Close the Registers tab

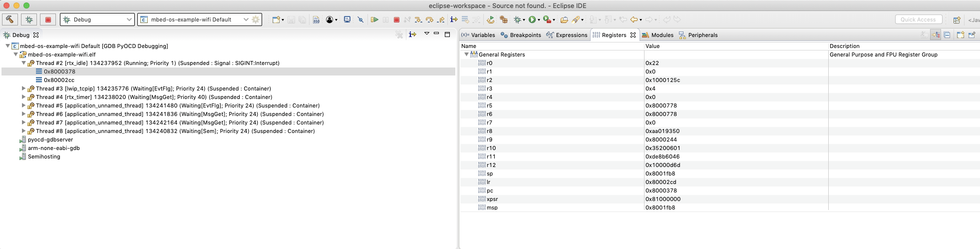click(x=633, y=35)
